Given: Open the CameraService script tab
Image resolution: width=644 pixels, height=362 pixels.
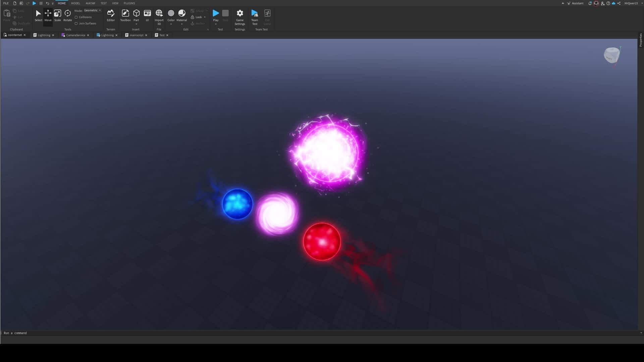Looking at the screenshot, I should (x=75, y=35).
